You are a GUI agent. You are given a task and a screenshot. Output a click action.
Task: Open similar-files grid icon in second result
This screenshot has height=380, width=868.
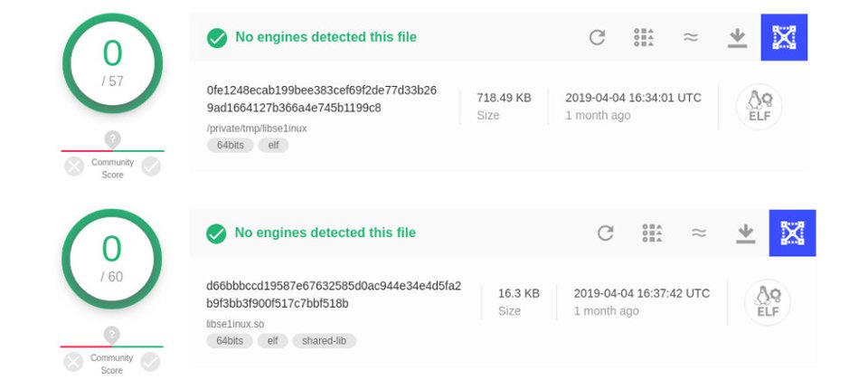pos(652,233)
